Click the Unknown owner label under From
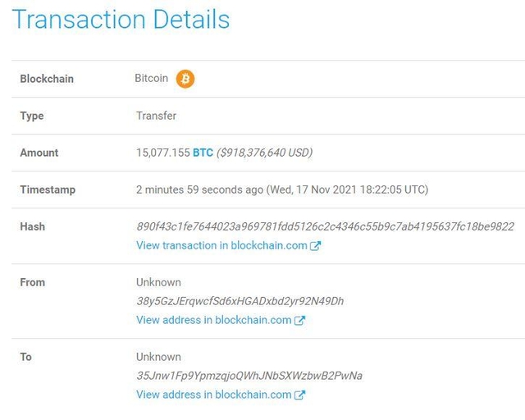Screen dimensions: 525x420 point(158,282)
